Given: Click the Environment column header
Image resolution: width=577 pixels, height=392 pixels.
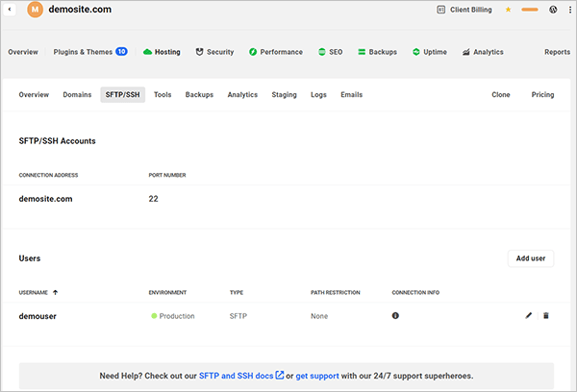Looking at the screenshot, I should [x=167, y=292].
